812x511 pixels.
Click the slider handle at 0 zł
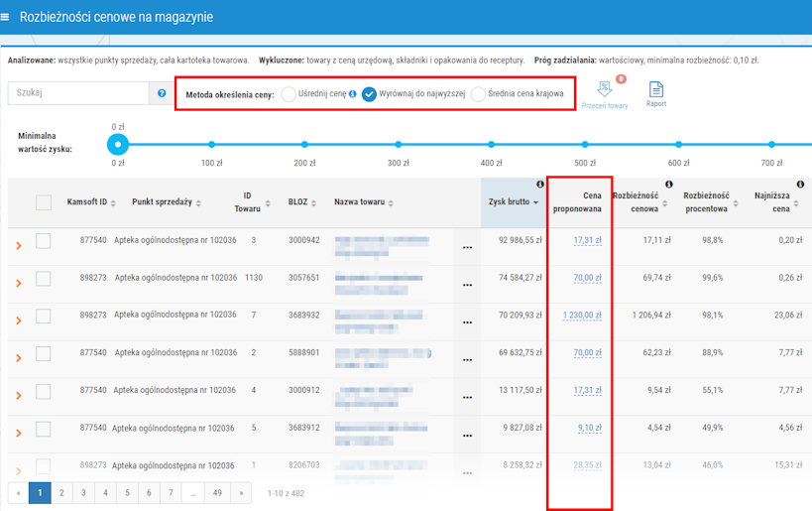[x=118, y=144]
